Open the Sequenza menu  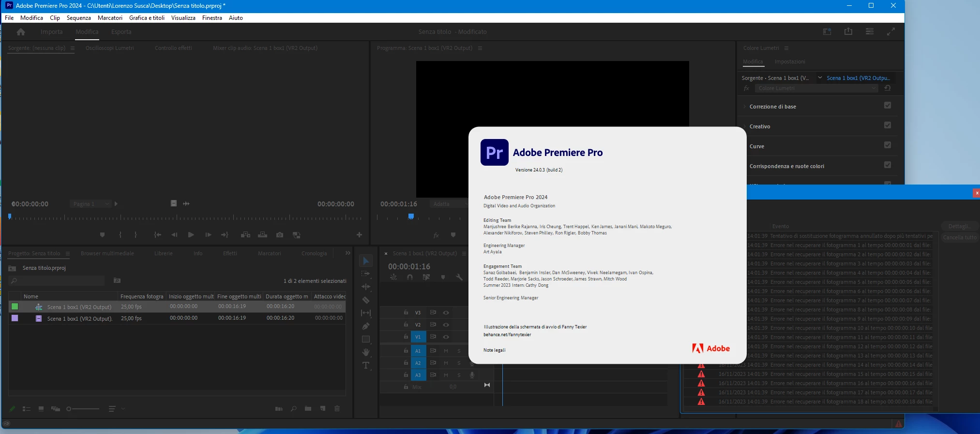pyautogui.click(x=79, y=18)
